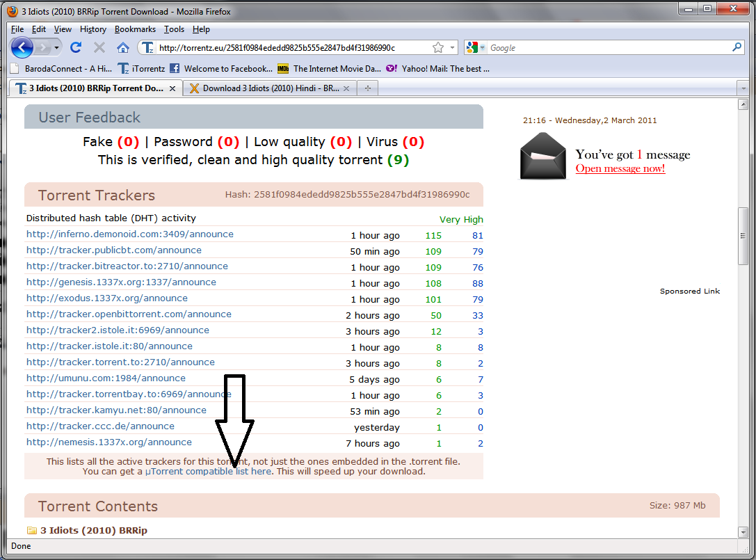Open a new tab with plus button
The height and width of the screenshot is (560, 756).
click(368, 88)
